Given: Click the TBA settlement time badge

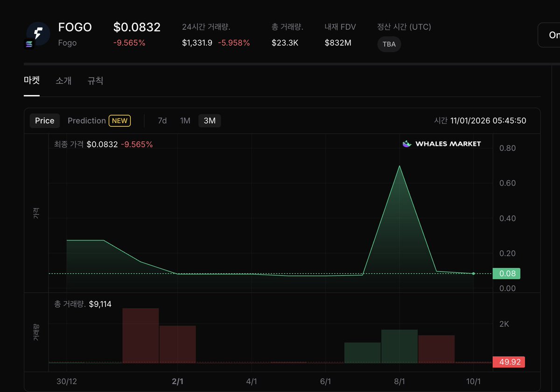Looking at the screenshot, I should 389,44.
